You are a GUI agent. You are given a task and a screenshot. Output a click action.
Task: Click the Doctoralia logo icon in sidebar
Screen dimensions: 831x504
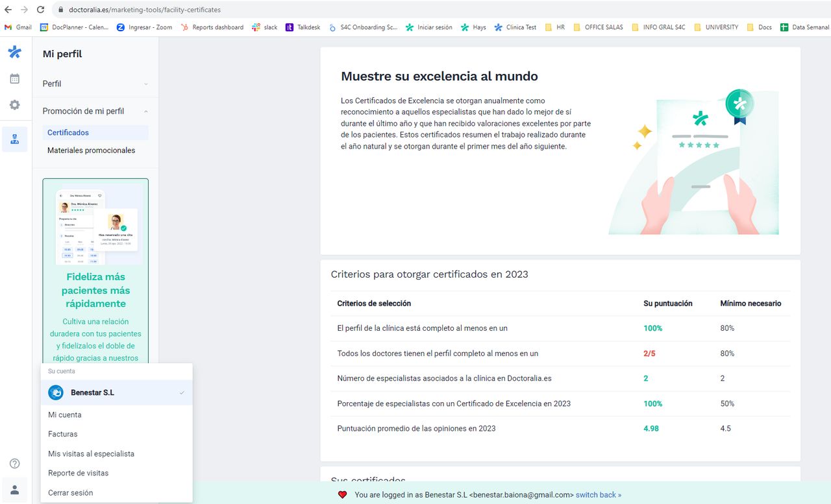[x=14, y=53]
